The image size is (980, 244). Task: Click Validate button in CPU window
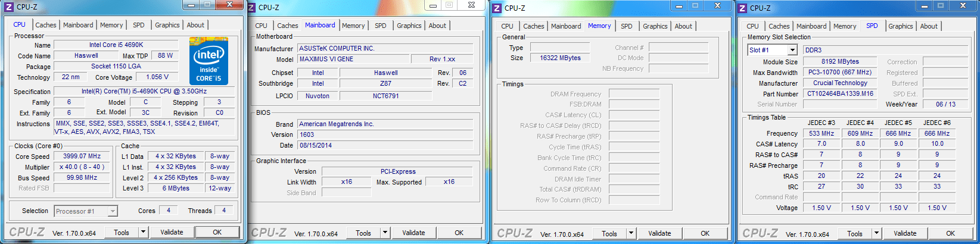[x=172, y=232]
